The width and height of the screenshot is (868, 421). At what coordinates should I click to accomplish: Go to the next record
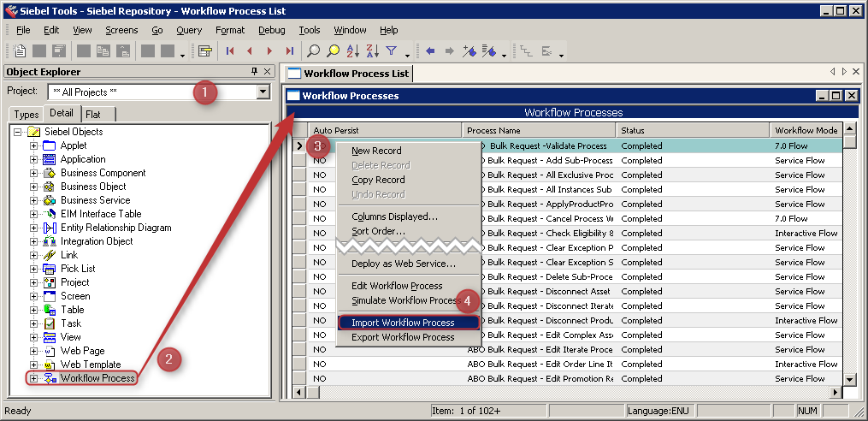pyautogui.click(x=269, y=51)
